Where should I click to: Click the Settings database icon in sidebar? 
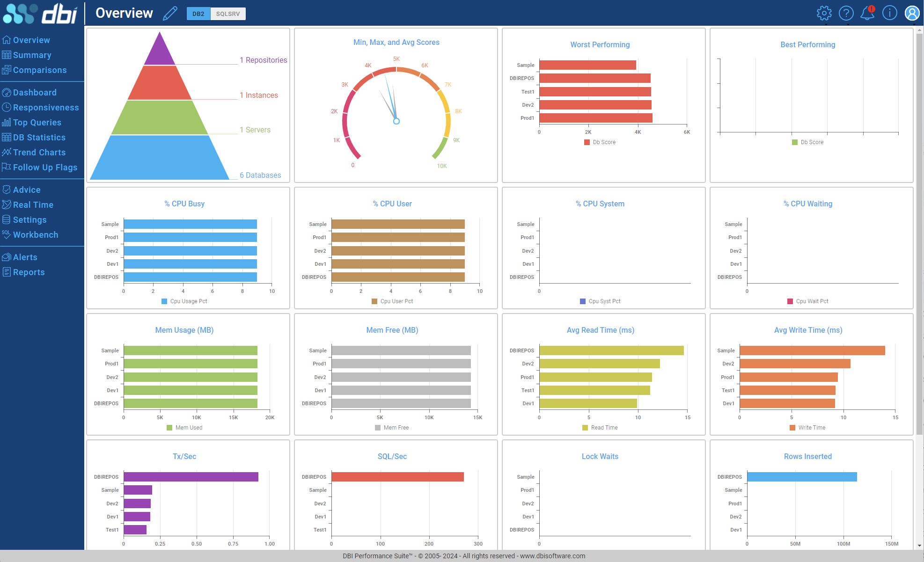point(6,219)
